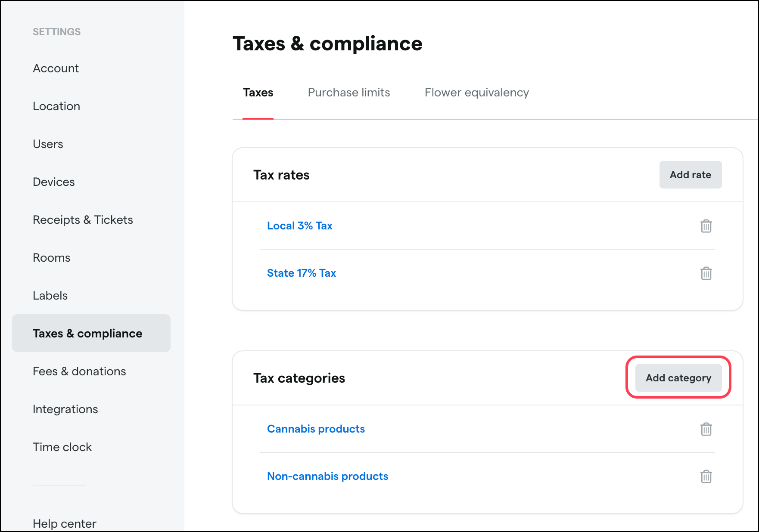Select Labels in the settings sidebar
759x532 pixels.
(50, 296)
